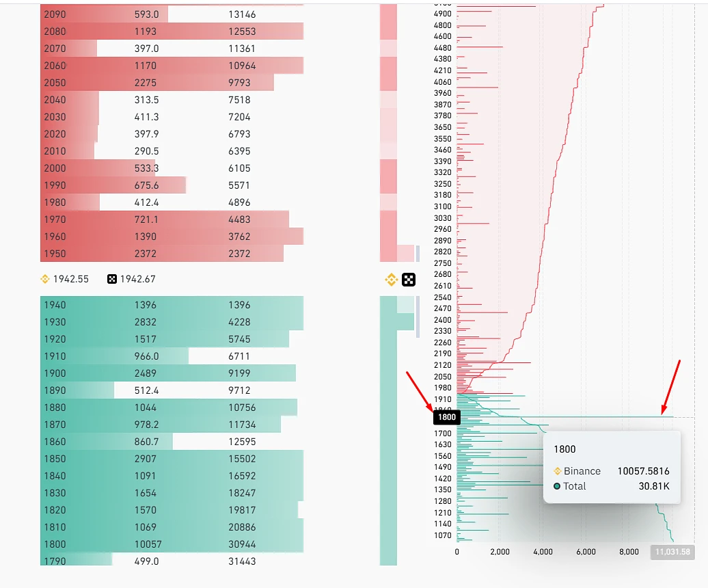Click the 1942.55 Binance last price
The height and width of the screenshot is (588, 708).
pyautogui.click(x=70, y=279)
